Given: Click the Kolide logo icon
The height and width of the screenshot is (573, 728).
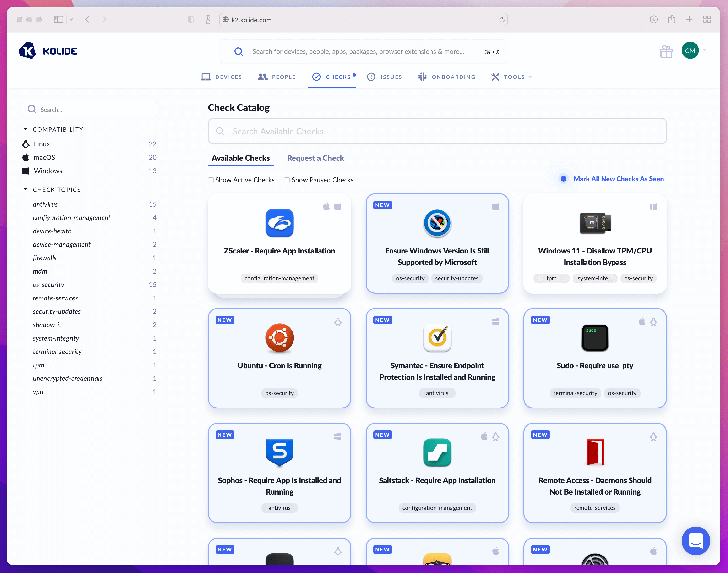Looking at the screenshot, I should point(27,51).
